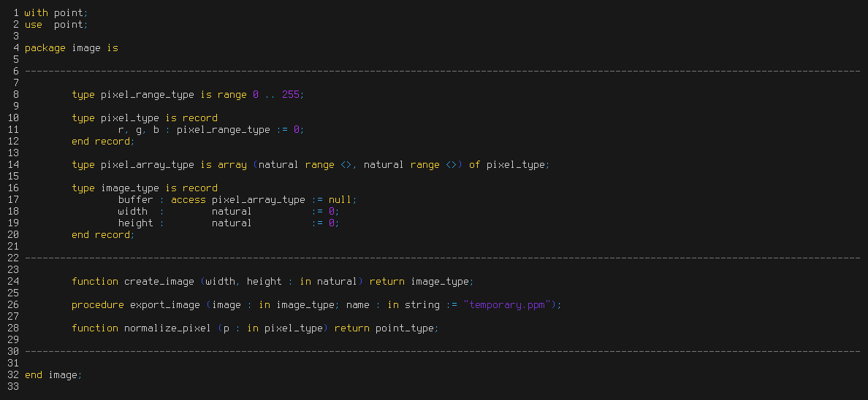Click line number 1 in the gutter
868x400 pixels.
pyautogui.click(x=16, y=12)
